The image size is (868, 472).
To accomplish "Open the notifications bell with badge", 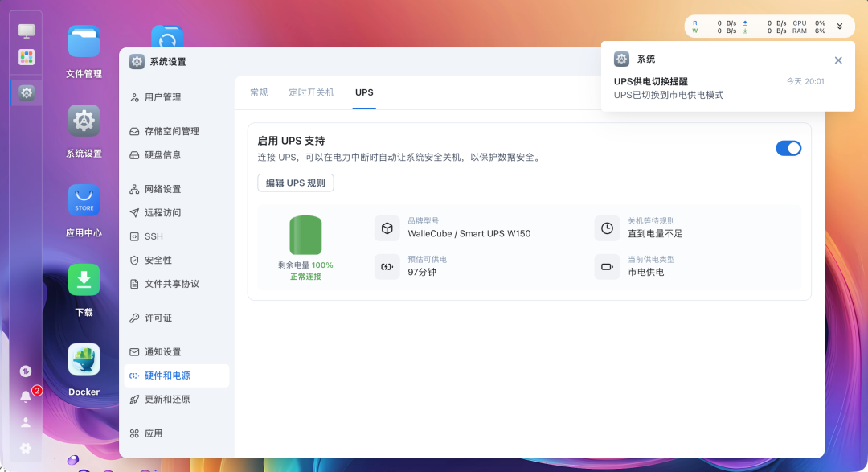I will (x=25, y=396).
